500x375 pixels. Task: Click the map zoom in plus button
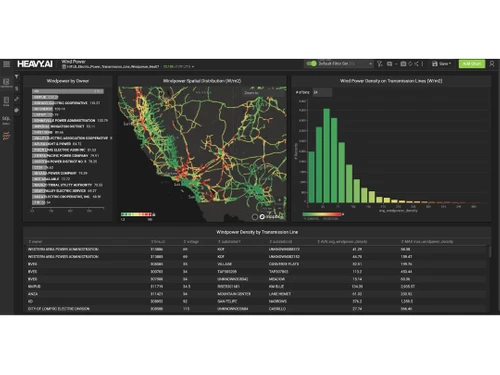point(279,200)
